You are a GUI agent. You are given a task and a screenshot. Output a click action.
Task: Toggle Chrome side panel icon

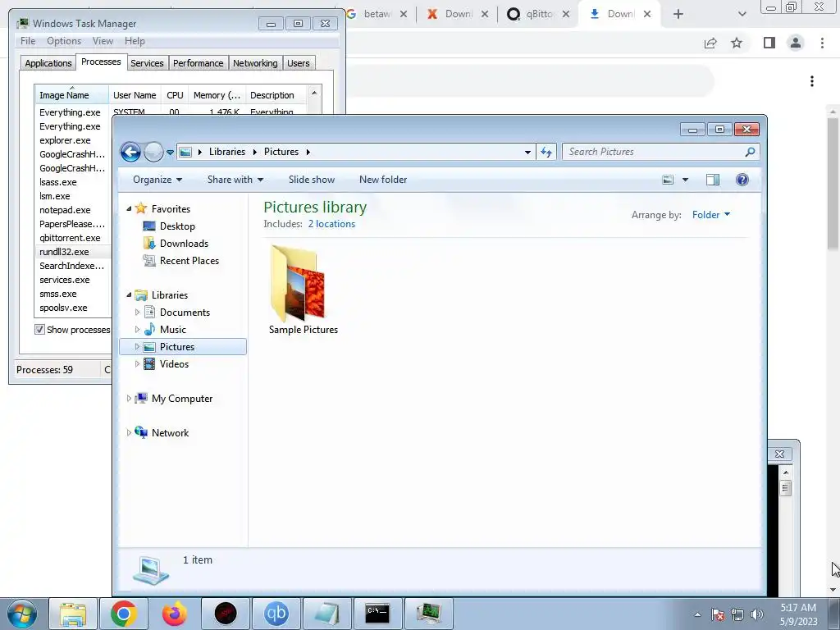click(x=769, y=43)
